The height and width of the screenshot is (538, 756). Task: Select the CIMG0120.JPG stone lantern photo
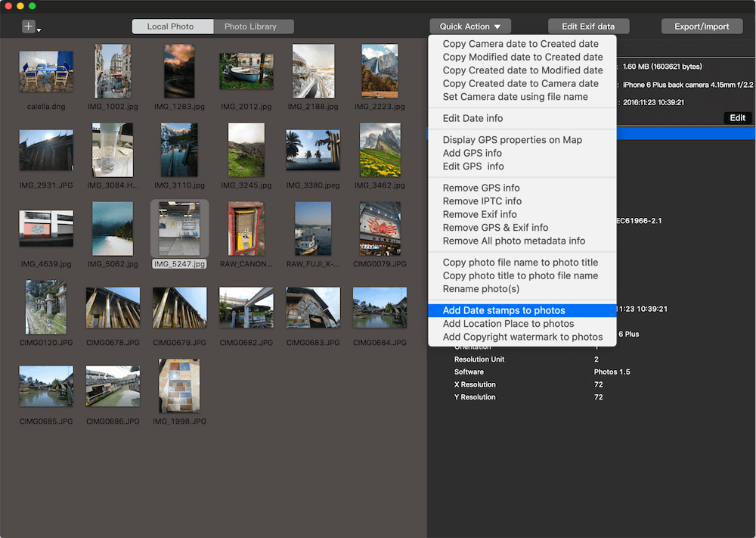(46, 307)
